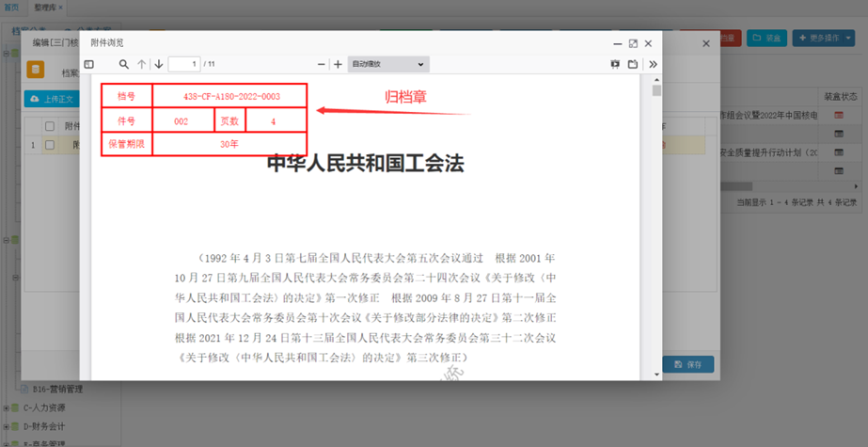Maximize the 附件浏览 window
This screenshot has height=447, width=868.
click(633, 43)
